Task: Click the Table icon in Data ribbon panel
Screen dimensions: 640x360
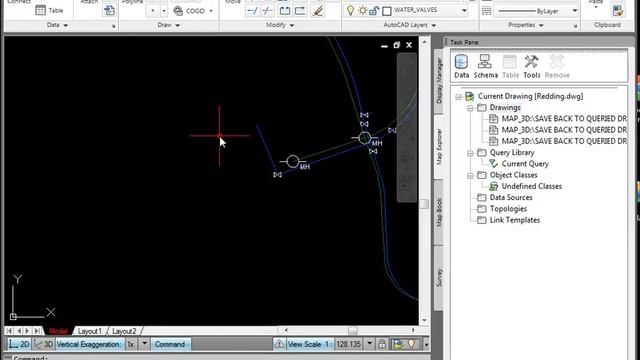Action: click(40, 10)
